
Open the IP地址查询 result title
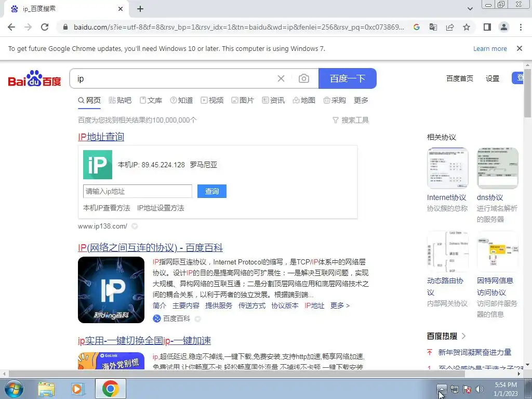(101, 137)
